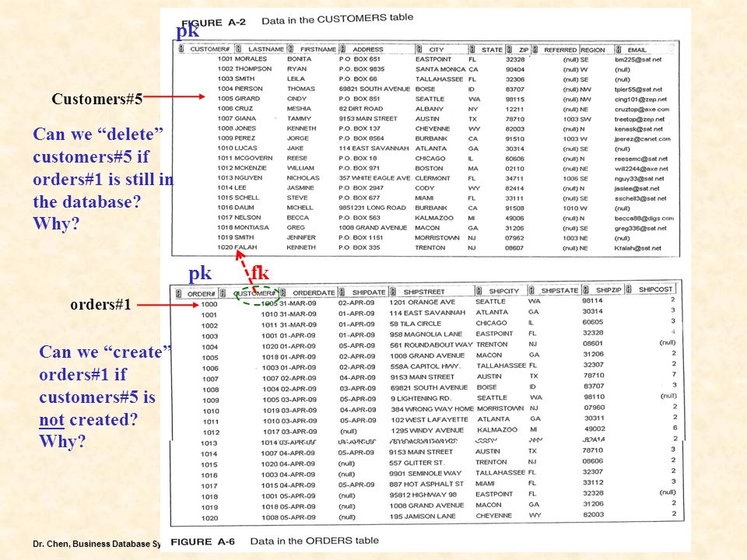Click the ship street 58 TILA CIRCLE
Screen dimensions: 747x560
pyautogui.click(x=416, y=324)
